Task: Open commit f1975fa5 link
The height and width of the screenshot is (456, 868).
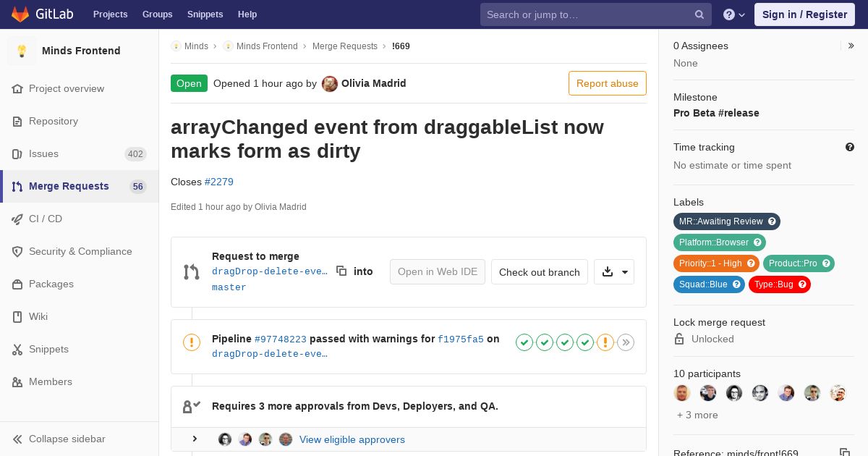Action: coord(461,339)
